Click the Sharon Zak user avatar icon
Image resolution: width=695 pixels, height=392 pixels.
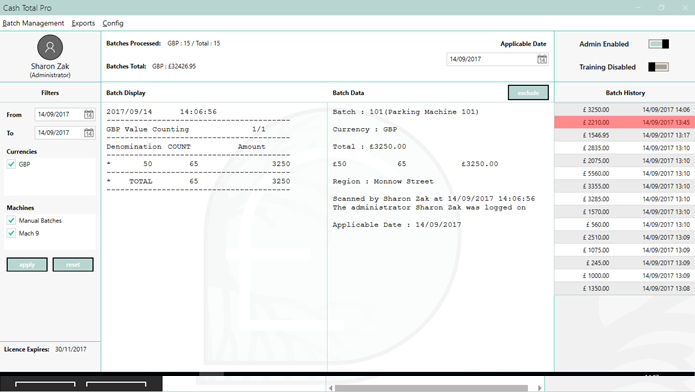pos(50,47)
